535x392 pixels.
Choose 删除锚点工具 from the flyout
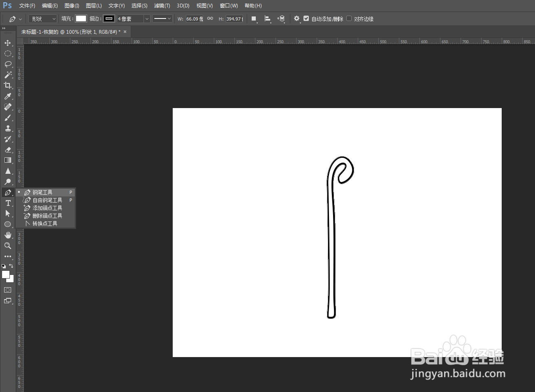46,216
